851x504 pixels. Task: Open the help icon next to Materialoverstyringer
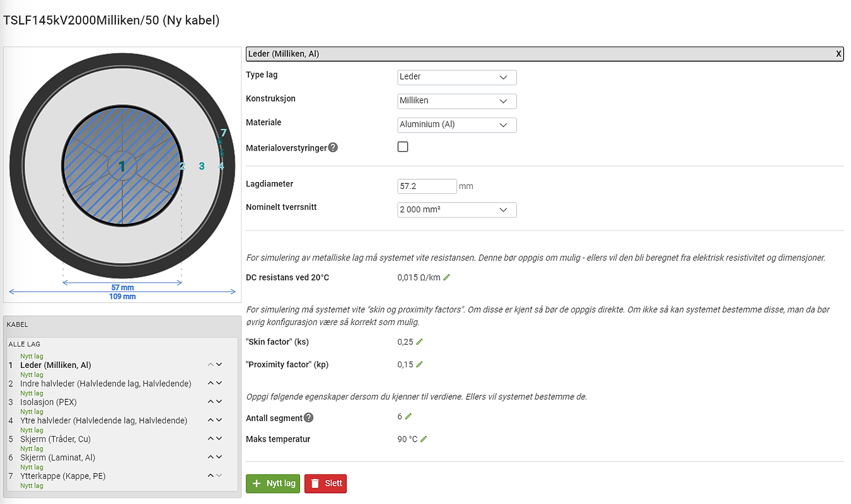[x=333, y=147]
